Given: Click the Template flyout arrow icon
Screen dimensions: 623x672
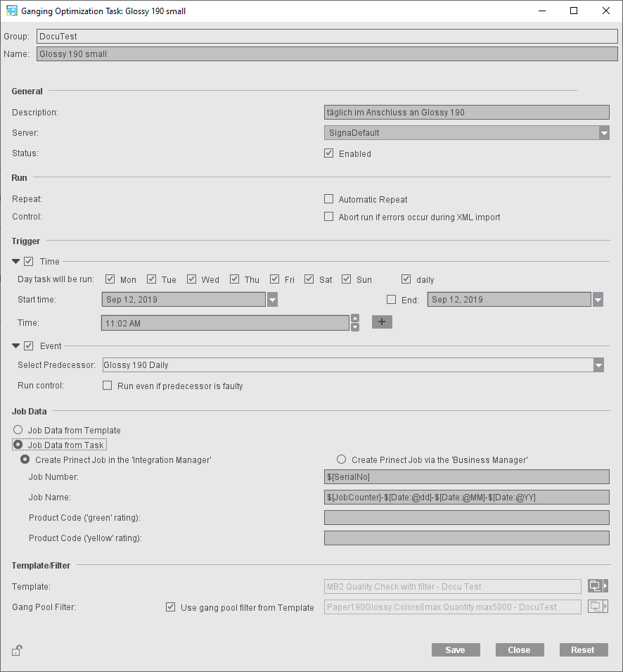Looking at the screenshot, I should pyautogui.click(x=605, y=585).
